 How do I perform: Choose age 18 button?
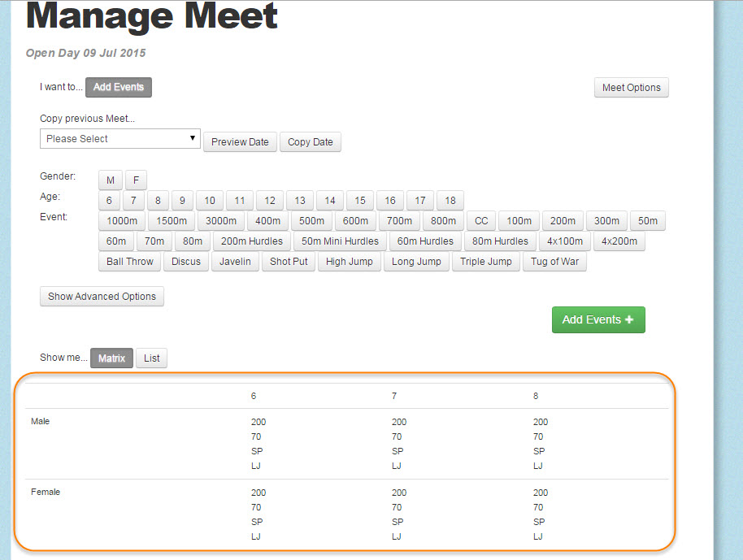point(450,201)
